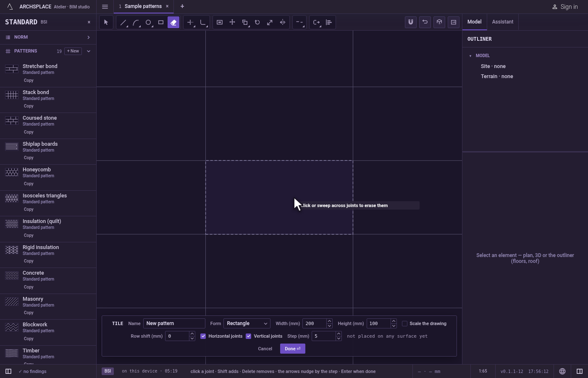Viewport: 588px width, 378px height.
Task: Switch to the Assistant tab
Action: [503, 22]
